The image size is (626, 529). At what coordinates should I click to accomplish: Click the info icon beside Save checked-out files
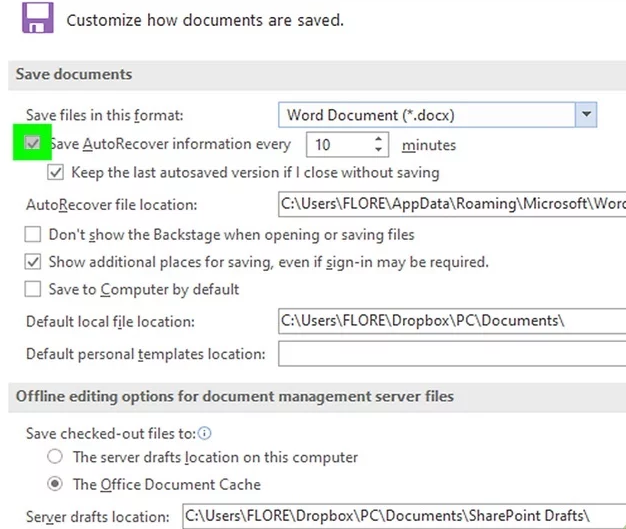tap(204, 433)
